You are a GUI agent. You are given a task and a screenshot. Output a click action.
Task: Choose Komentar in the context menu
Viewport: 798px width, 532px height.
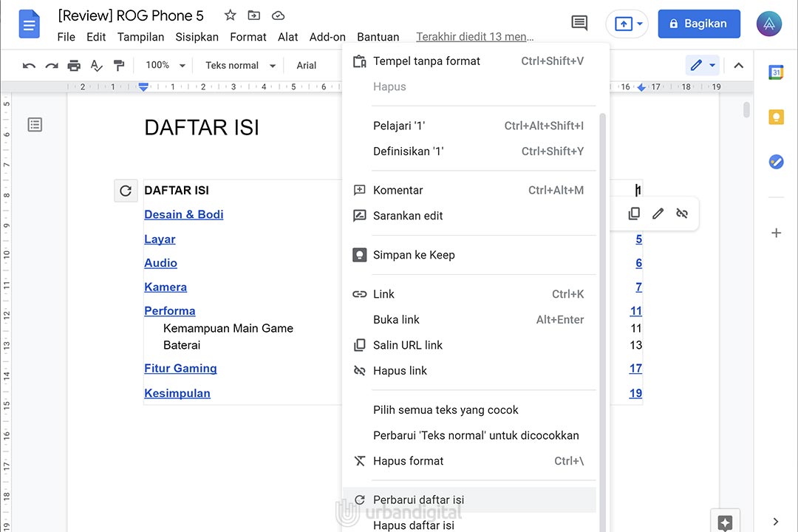click(468, 191)
